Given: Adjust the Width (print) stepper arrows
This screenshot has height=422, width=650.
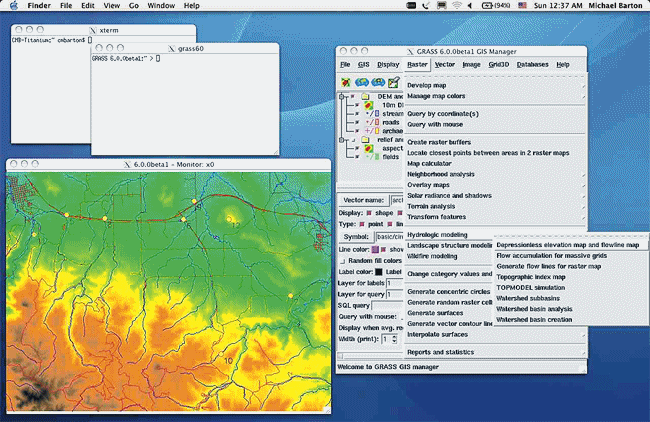Looking at the screenshot, I should 394,339.
